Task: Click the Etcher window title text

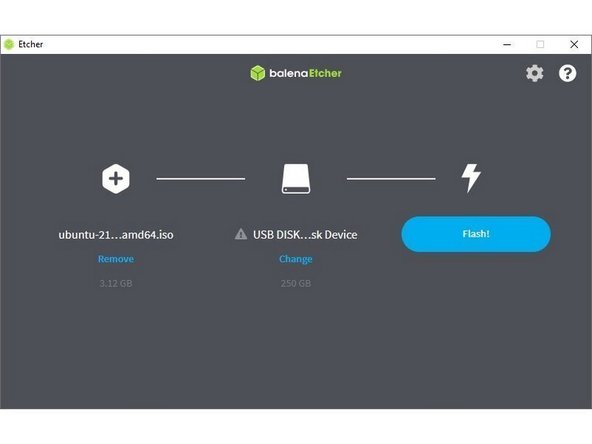Action: (x=31, y=45)
